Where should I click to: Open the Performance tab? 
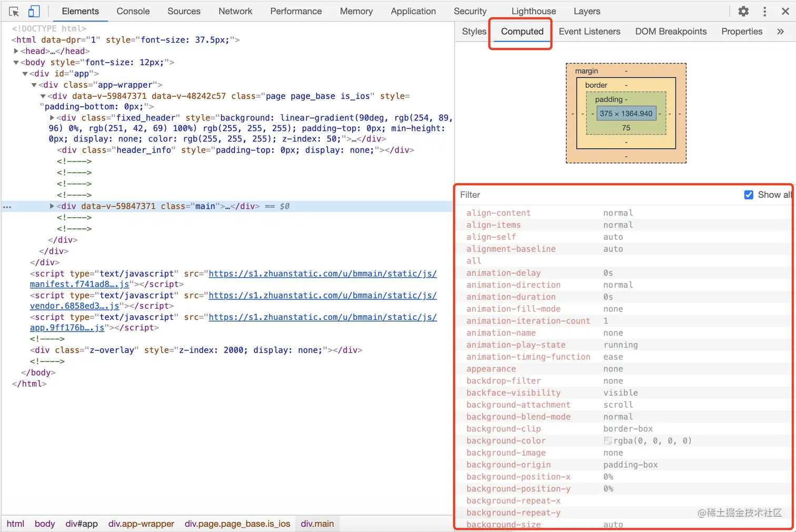tap(296, 11)
